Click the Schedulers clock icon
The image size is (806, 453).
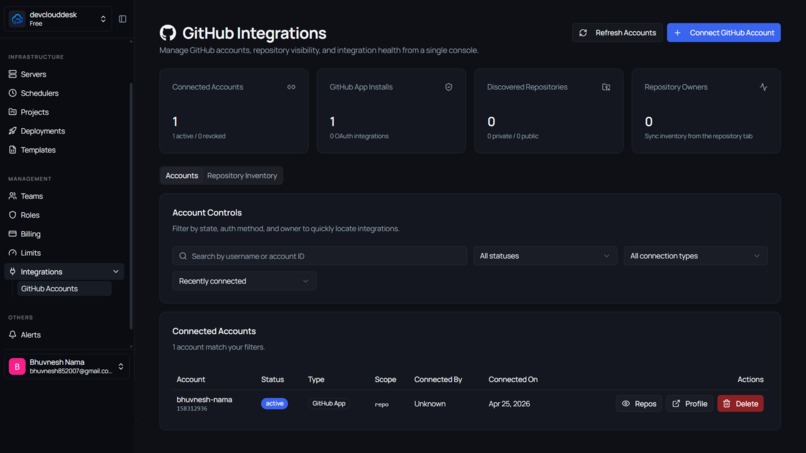12,93
